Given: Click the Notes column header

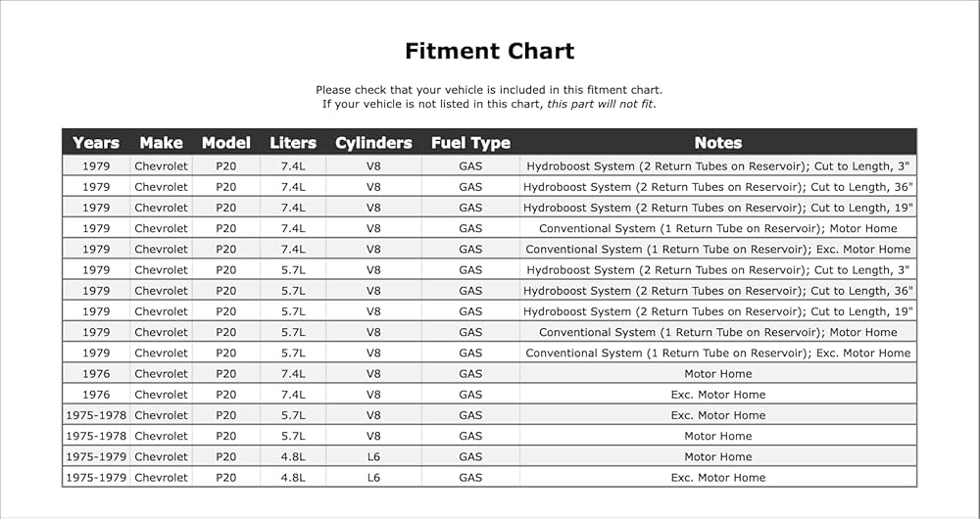Looking at the screenshot, I should click(x=718, y=143).
